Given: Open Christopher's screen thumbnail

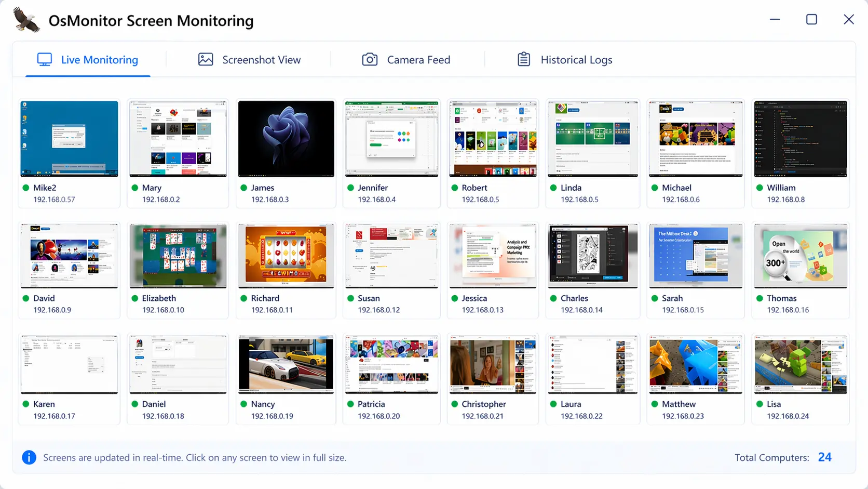Looking at the screenshot, I should 493,364.
